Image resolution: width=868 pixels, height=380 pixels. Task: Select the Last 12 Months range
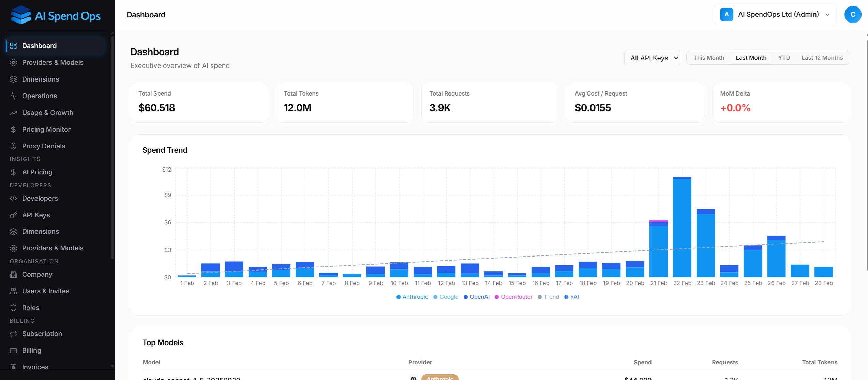coord(822,58)
